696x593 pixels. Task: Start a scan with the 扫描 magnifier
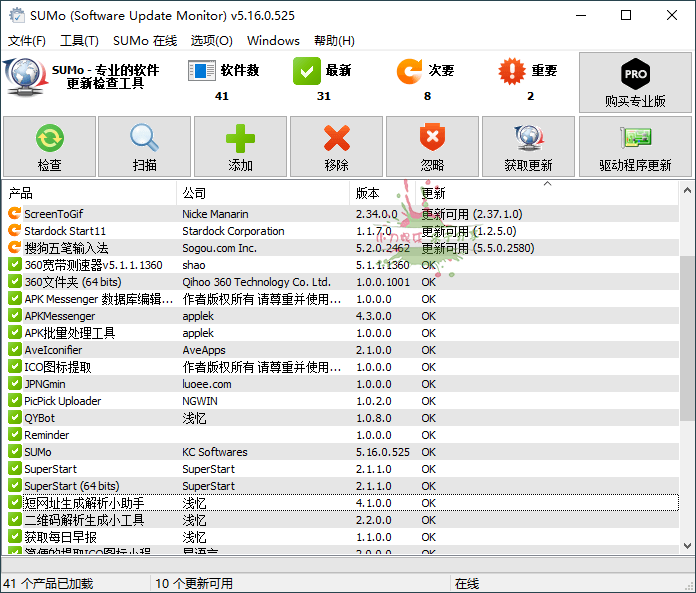pos(144,138)
